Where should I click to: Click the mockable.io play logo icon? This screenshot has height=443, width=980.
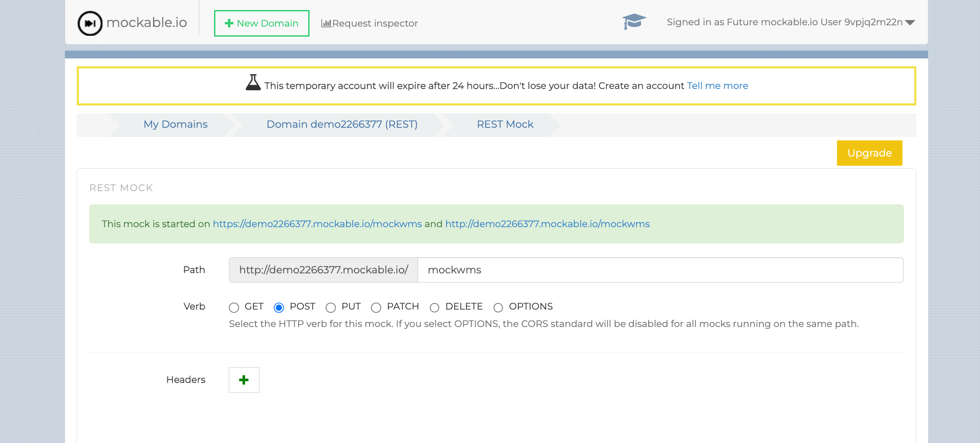click(x=90, y=23)
